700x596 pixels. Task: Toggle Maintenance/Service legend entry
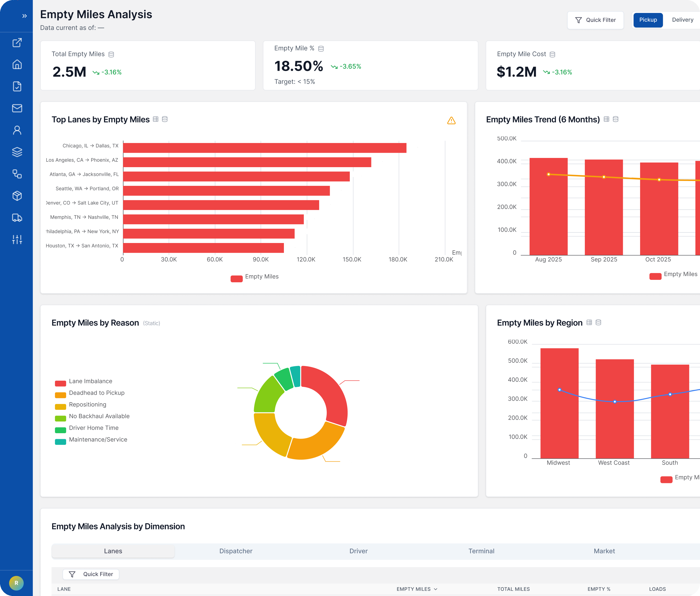tap(91, 440)
